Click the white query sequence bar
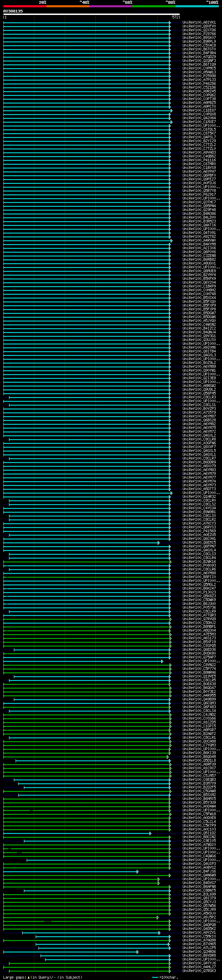The width and height of the screenshot is (222, 980). (92, 14)
